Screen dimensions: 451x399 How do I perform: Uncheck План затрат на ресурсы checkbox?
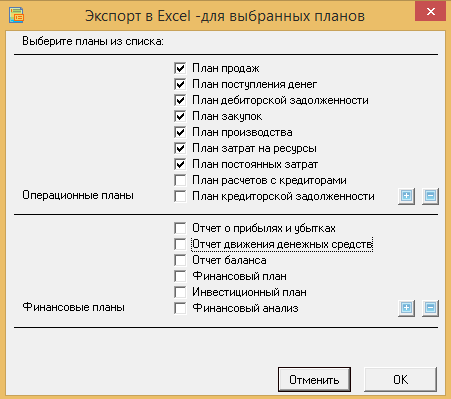tap(180, 148)
